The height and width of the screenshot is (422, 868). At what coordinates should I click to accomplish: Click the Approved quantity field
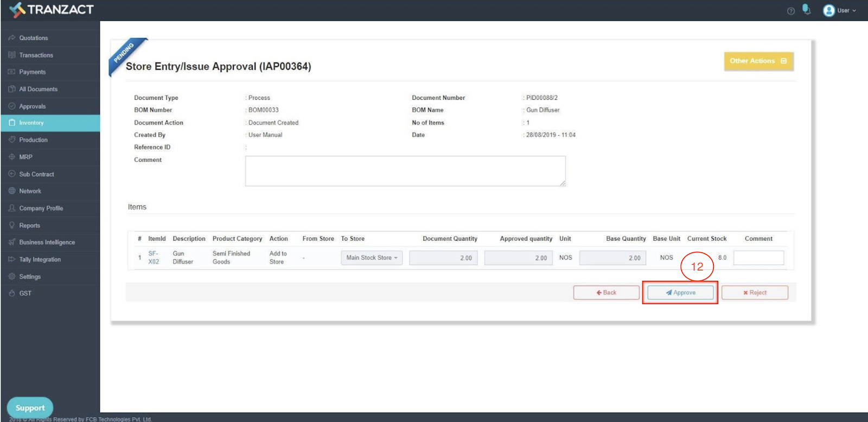pos(518,258)
